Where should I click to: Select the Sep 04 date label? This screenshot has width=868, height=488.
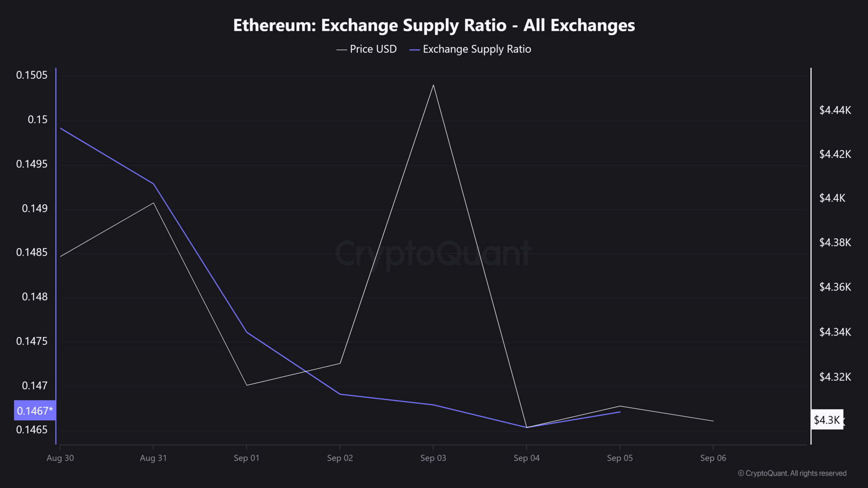coord(526,458)
